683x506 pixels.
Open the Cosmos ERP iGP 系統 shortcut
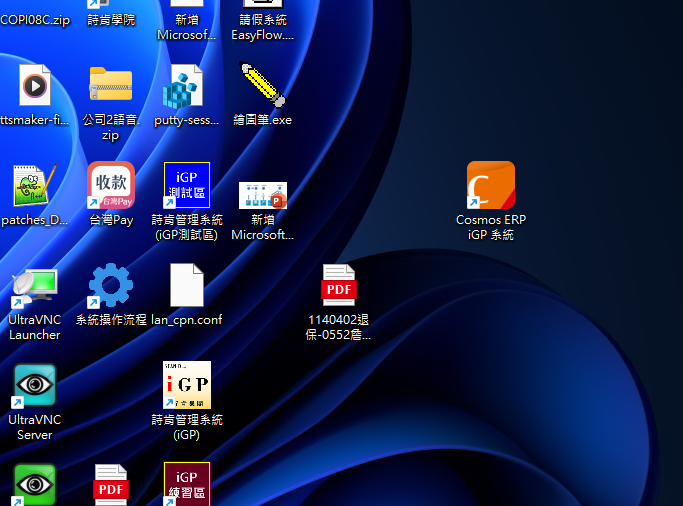coord(490,185)
